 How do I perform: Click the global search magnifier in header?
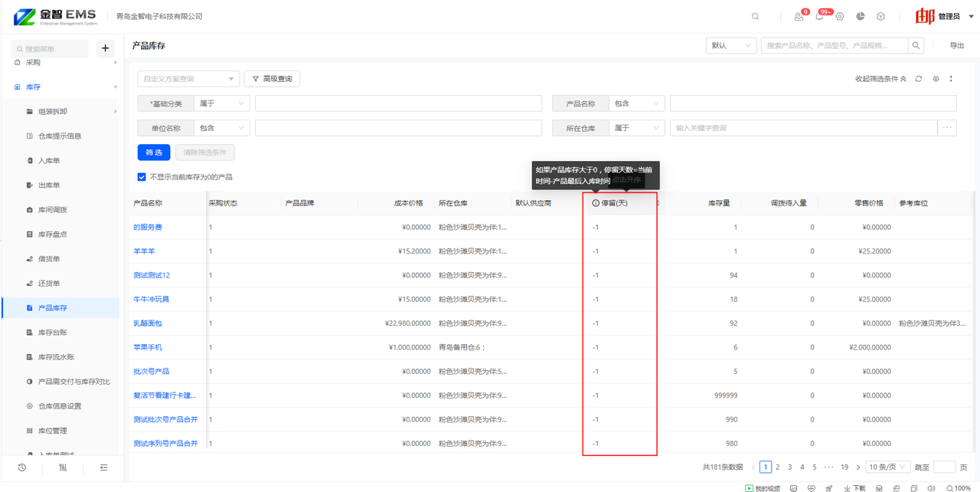756,16
